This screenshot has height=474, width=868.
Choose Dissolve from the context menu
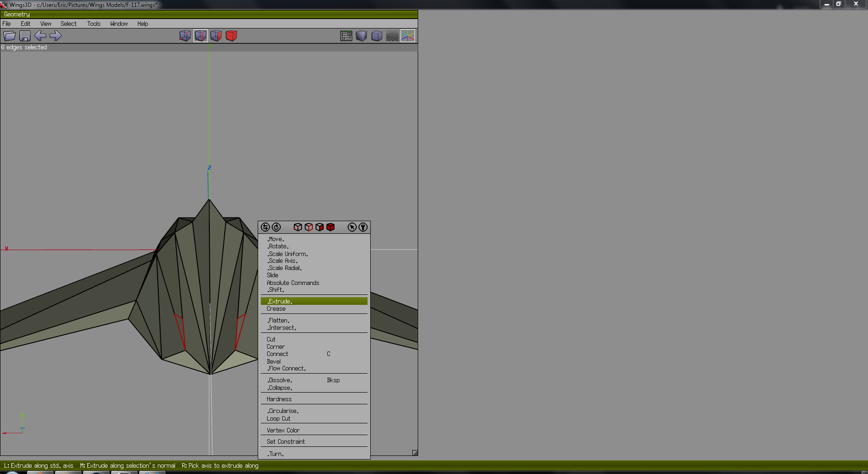pyautogui.click(x=314, y=380)
